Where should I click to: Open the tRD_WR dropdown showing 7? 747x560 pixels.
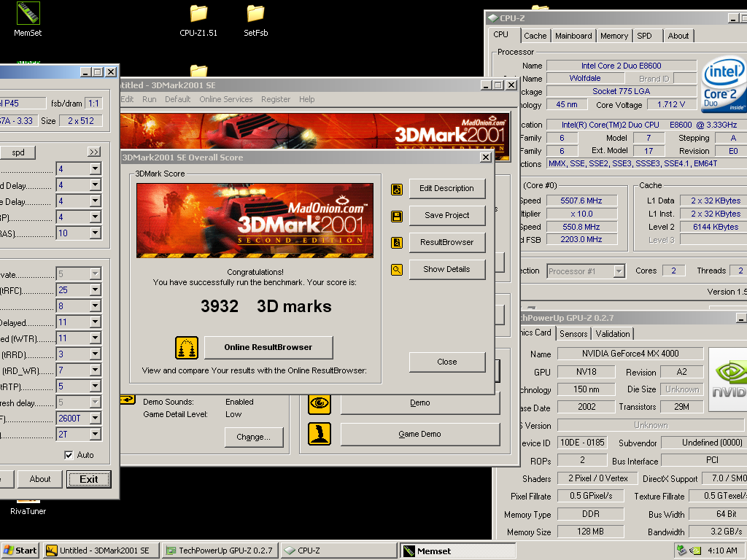coord(96,370)
